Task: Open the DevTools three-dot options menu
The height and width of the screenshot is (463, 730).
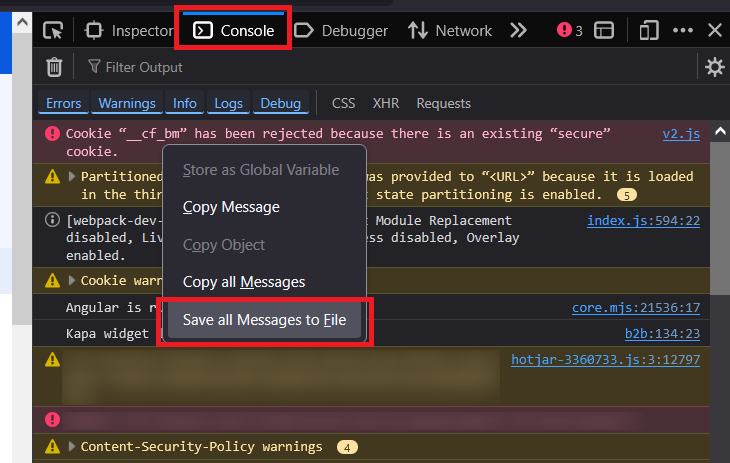Action: pyautogui.click(x=683, y=31)
